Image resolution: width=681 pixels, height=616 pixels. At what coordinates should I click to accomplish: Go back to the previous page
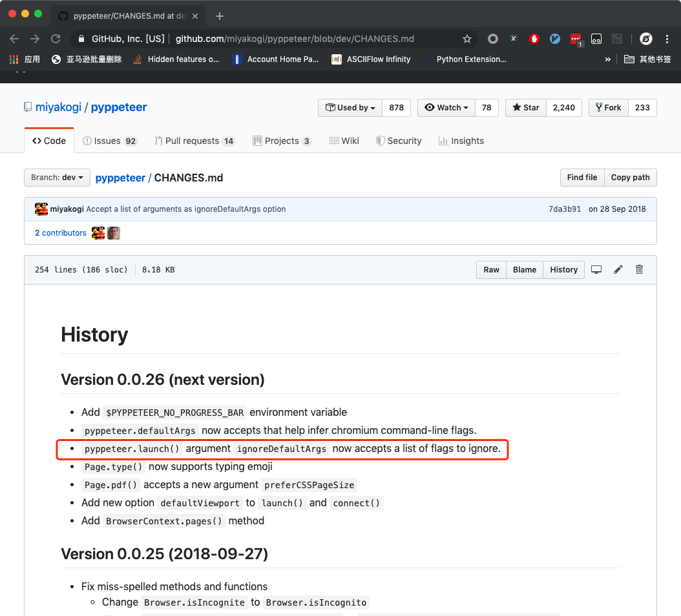(14, 39)
